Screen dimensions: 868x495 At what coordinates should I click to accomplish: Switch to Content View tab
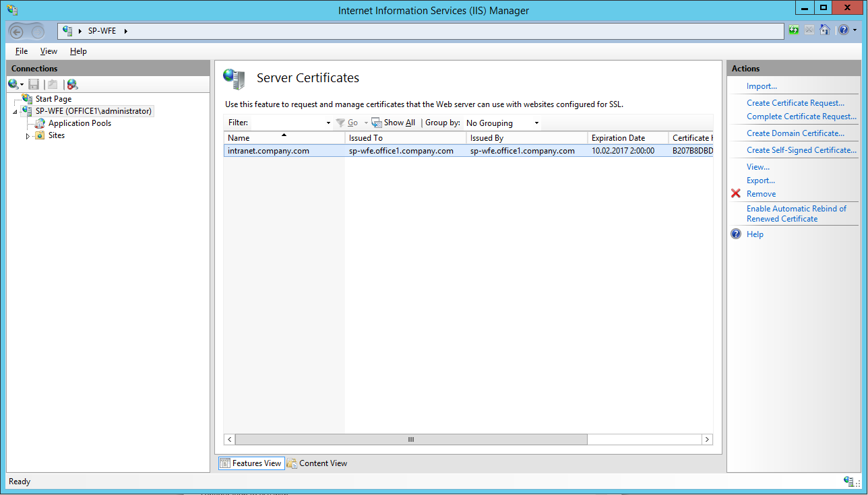[x=317, y=463]
